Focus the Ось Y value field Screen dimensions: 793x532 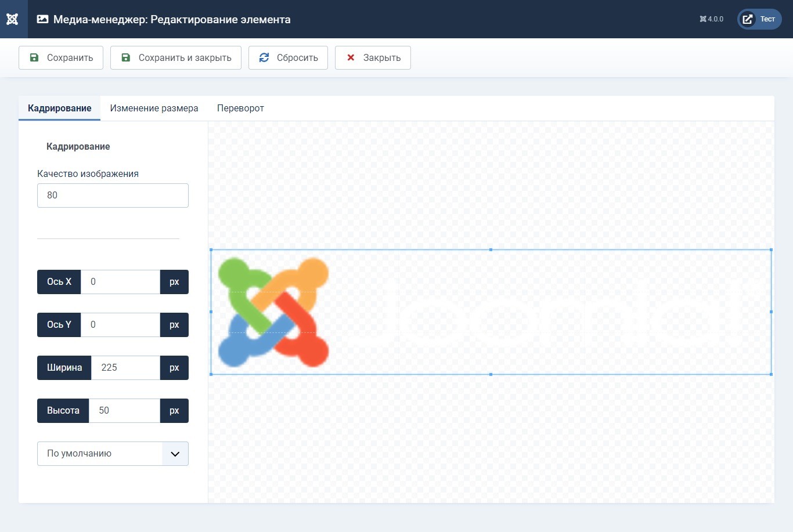(120, 325)
